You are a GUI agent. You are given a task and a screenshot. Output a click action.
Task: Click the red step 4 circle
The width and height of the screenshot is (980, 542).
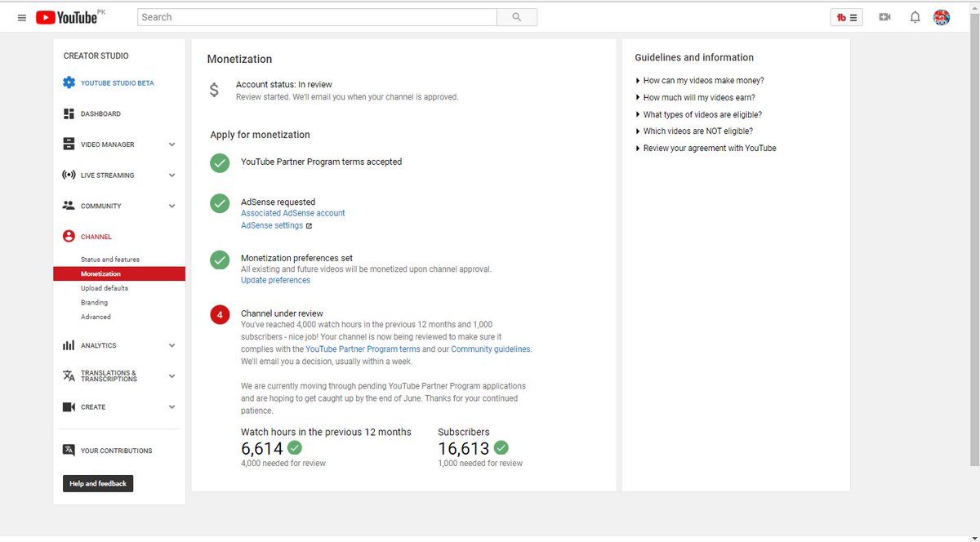pyautogui.click(x=220, y=314)
